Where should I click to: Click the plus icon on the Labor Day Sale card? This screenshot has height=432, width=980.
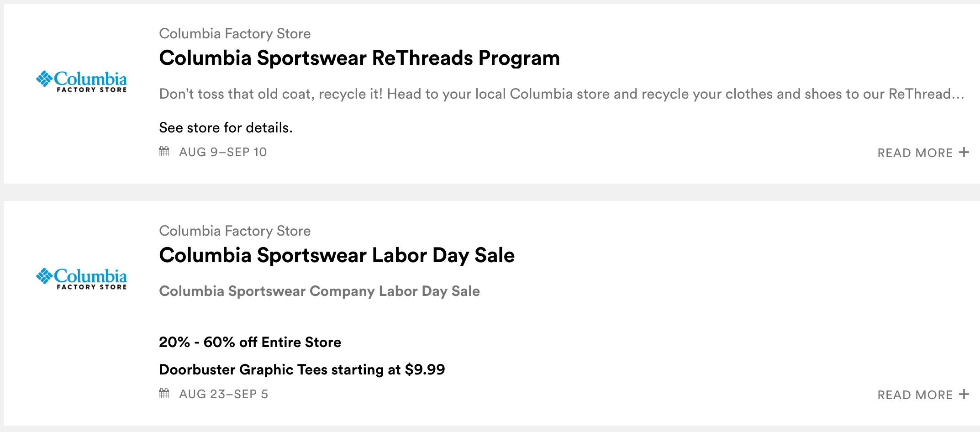964,394
